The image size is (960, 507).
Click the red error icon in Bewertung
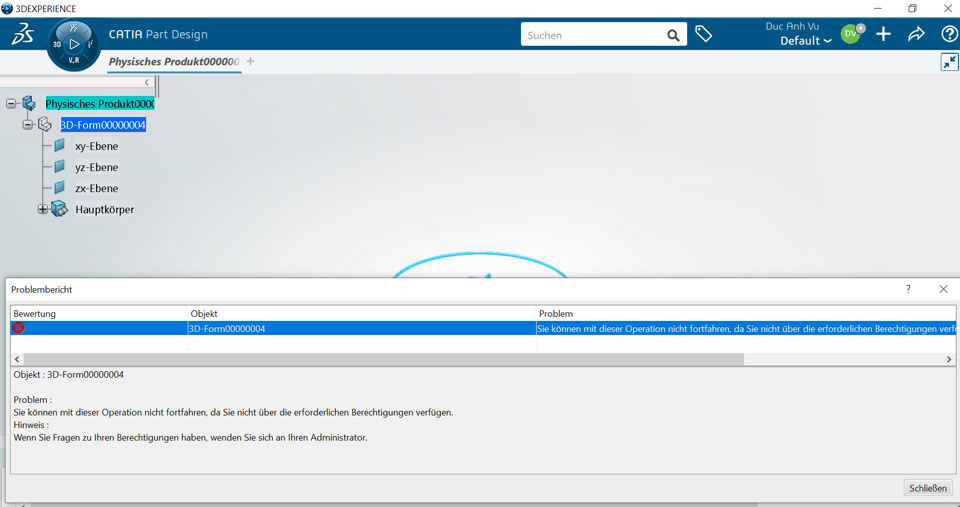(18, 328)
